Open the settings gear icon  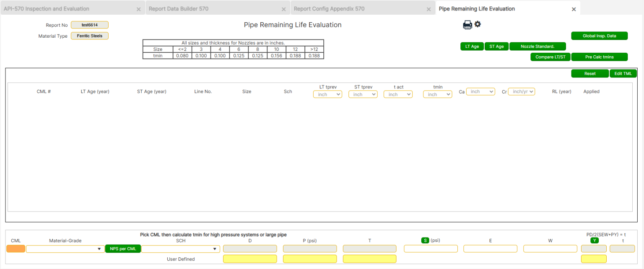pos(478,24)
